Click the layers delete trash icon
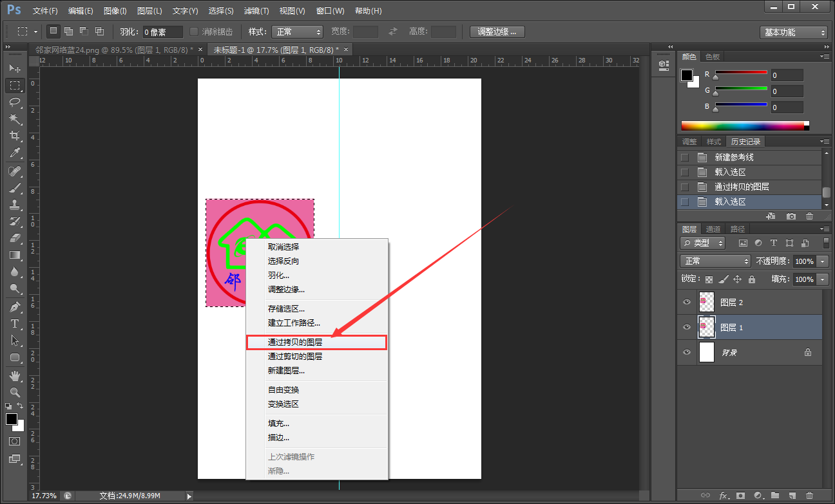This screenshot has width=835, height=504. click(x=809, y=496)
